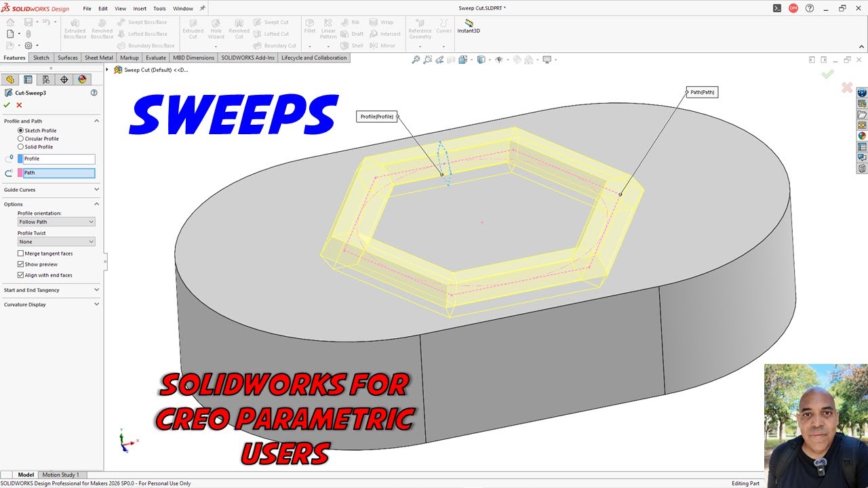Viewport: 868px width, 488px height.
Task: Open Hide/Show Items eye icon
Action: [x=498, y=60]
